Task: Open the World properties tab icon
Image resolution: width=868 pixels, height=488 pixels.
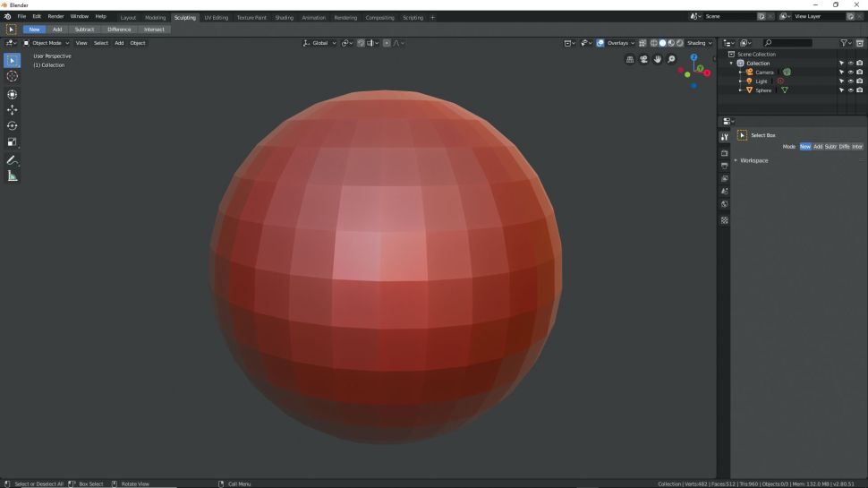Action: (x=725, y=204)
